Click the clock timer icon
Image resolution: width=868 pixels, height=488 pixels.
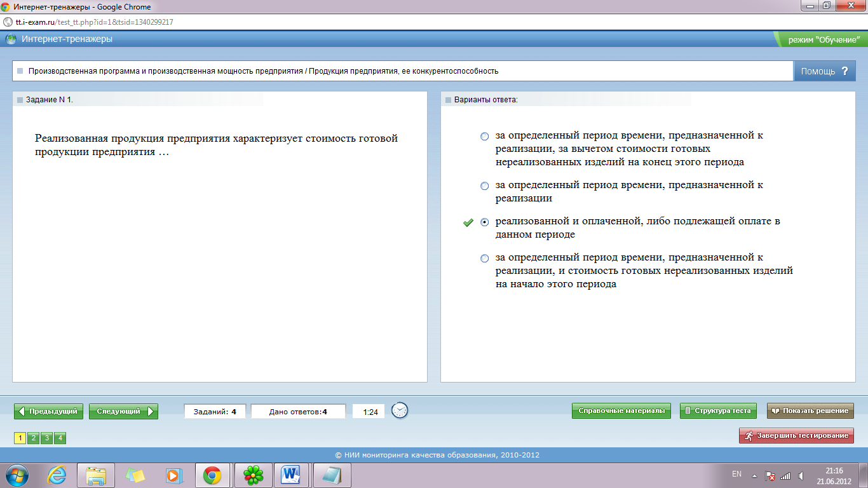[400, 410]
